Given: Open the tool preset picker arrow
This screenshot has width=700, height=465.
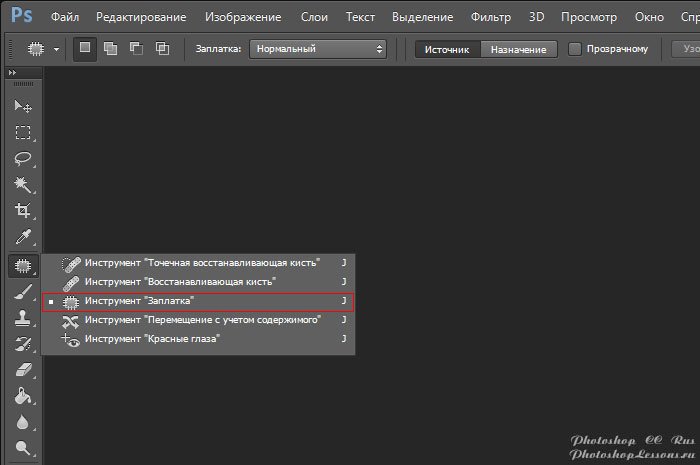Looking at the screenshot, I should pyautogui.click(x=57, y=49).
